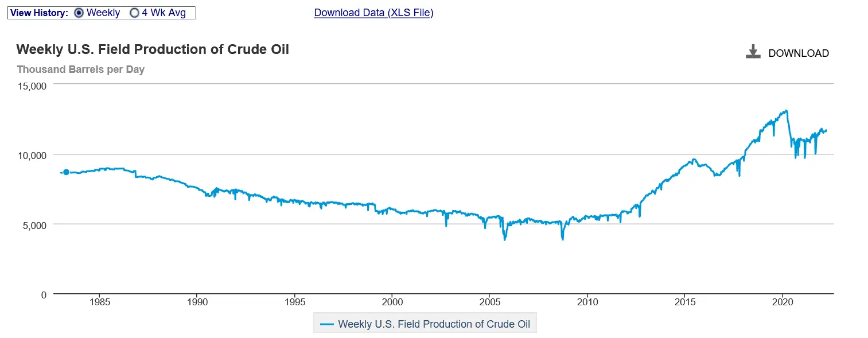Select the Weekly view history radio button

[x=79, y=13]
